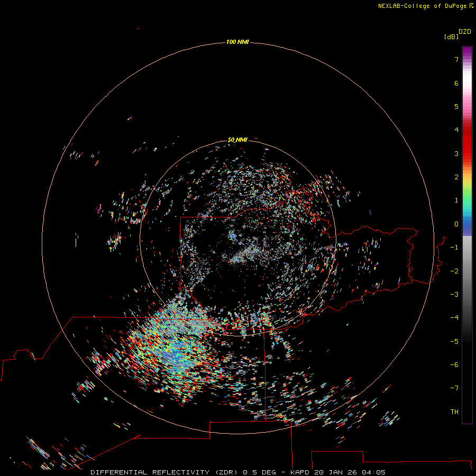Click the -5 value on the color scale

click(x=454, y=342)
